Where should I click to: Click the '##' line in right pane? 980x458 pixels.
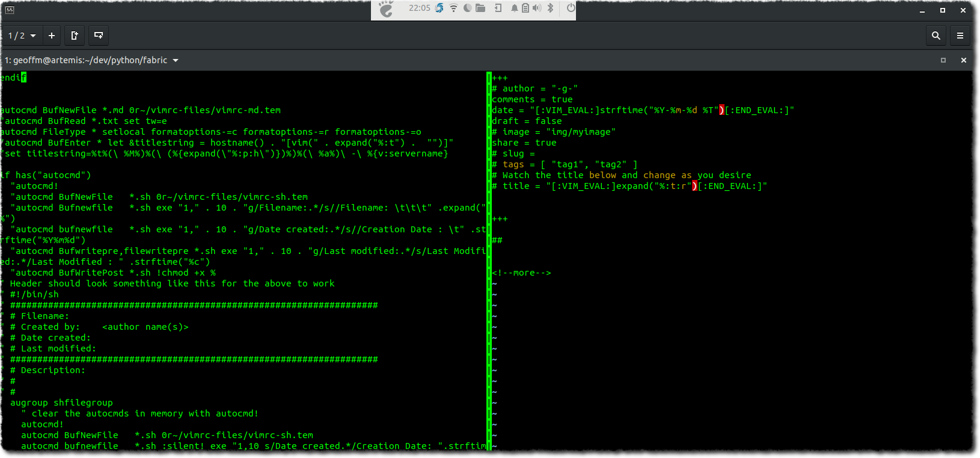pyautogui.click(x=497, y=240)
